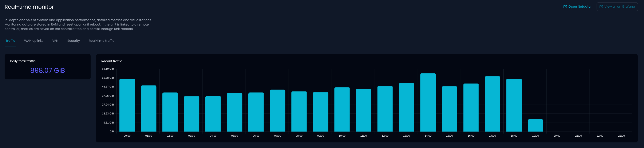The image size is (644, 148).
Task: Switch to the Traffic tab
Action: [10, 41]
